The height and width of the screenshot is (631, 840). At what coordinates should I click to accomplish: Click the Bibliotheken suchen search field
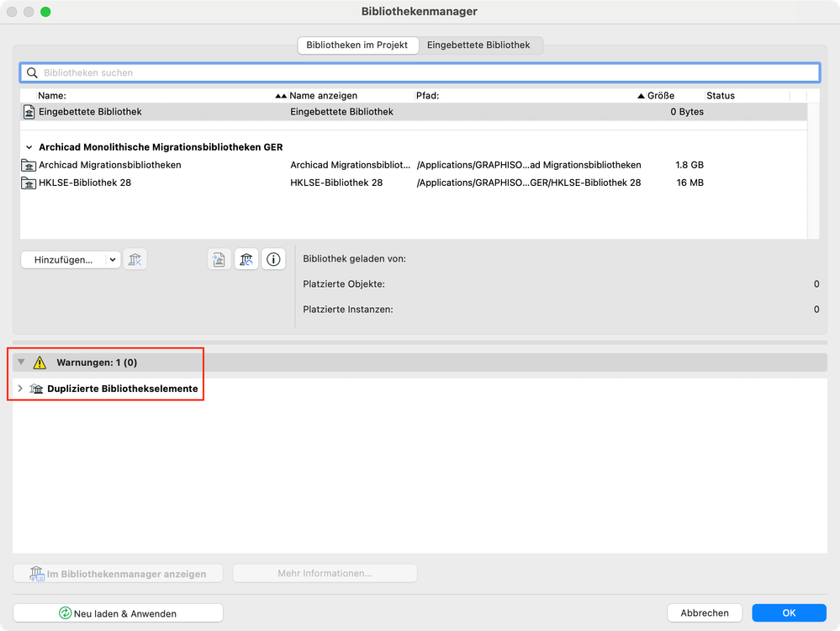[420, 73]
